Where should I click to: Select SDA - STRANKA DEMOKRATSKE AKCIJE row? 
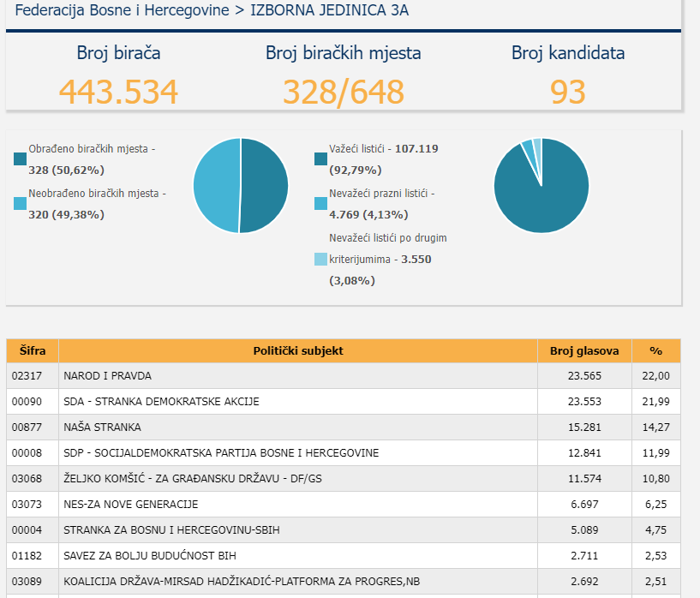[344, 402]
